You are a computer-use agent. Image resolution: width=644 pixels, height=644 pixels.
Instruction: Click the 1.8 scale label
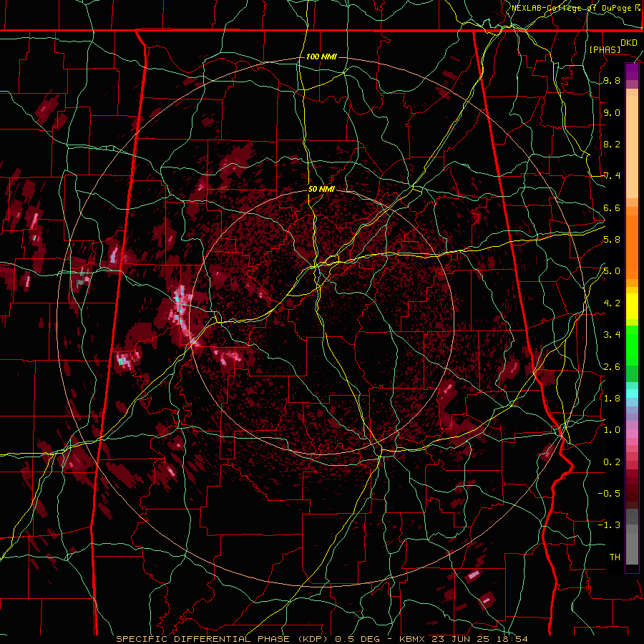point(612,399)
